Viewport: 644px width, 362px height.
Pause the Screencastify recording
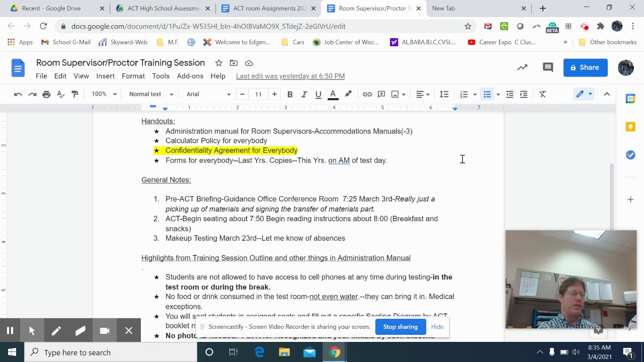point(10,330)
